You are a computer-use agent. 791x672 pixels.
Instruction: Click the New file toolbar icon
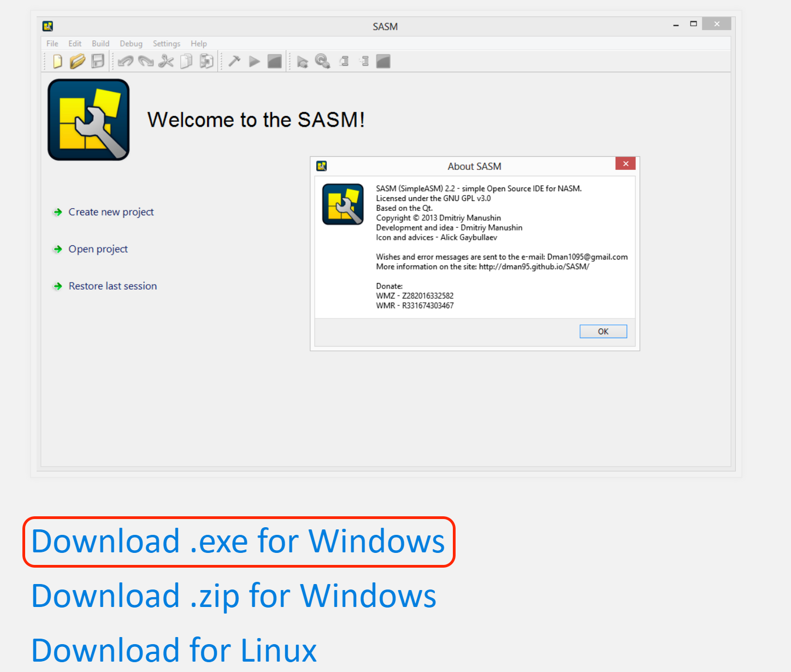coord(57,61)
